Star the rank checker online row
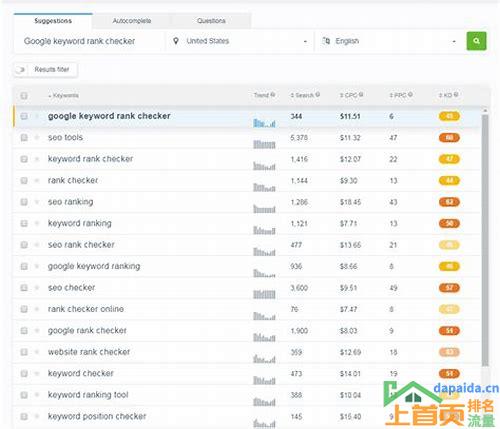This screenshot has width=500, height=429. pos(37,309)
